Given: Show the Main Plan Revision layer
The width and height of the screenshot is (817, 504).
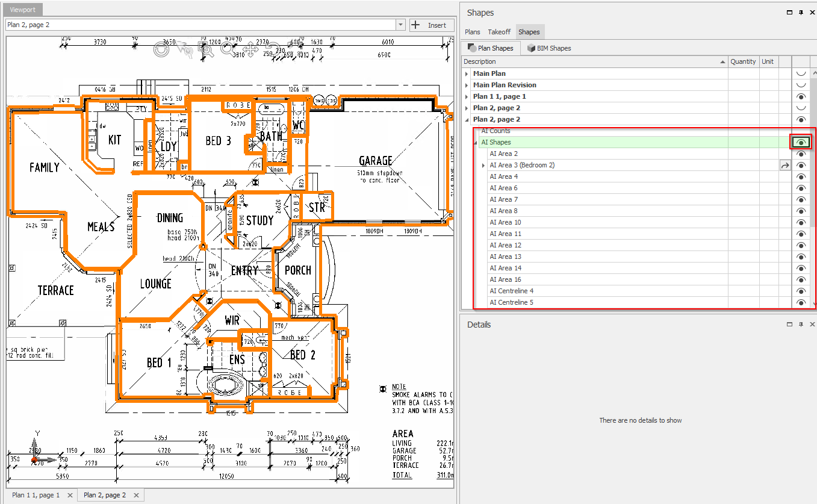Looking at the screenshot, I should click(801, 85).
